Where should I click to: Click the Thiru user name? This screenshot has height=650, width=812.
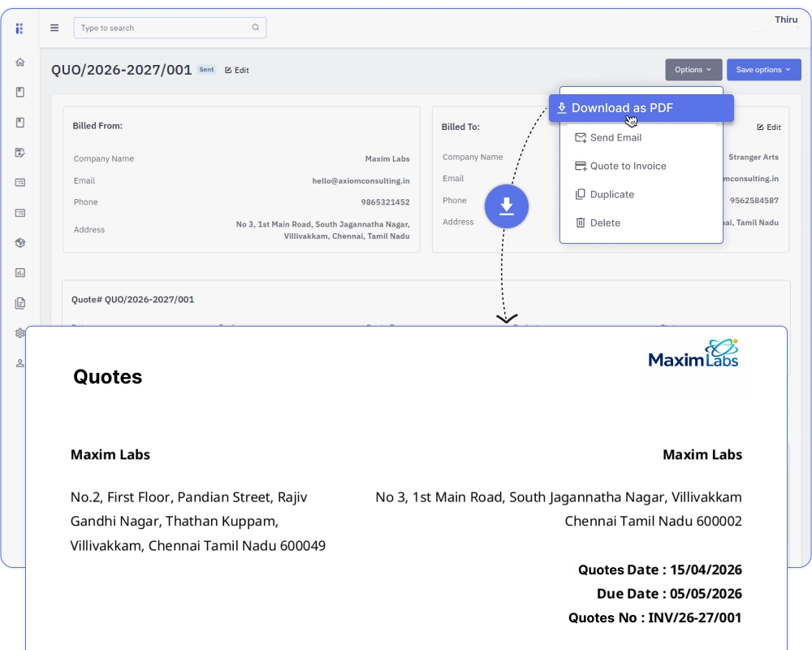(x=785, y=19)
